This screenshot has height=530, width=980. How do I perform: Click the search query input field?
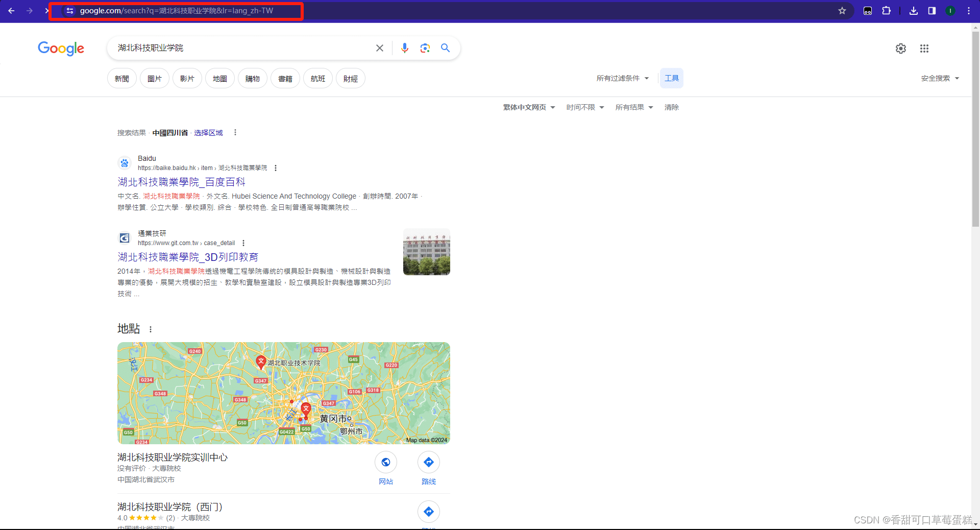coord(242,48)
